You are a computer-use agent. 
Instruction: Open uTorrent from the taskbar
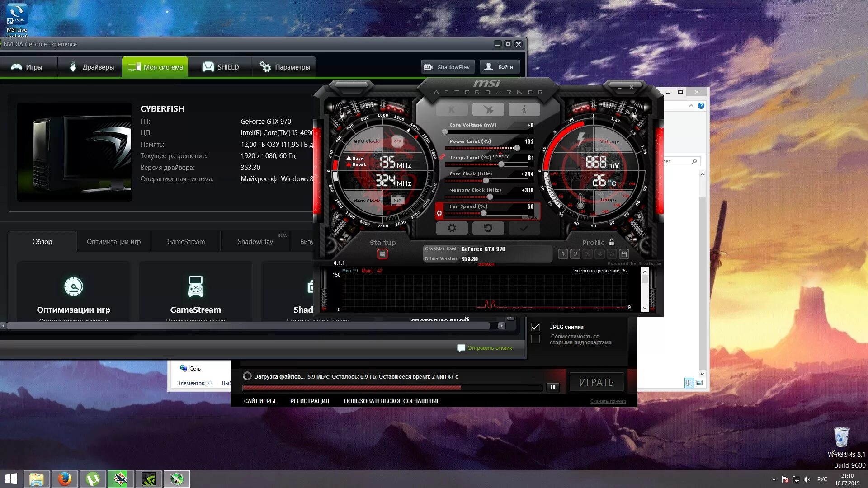[93, 479]
